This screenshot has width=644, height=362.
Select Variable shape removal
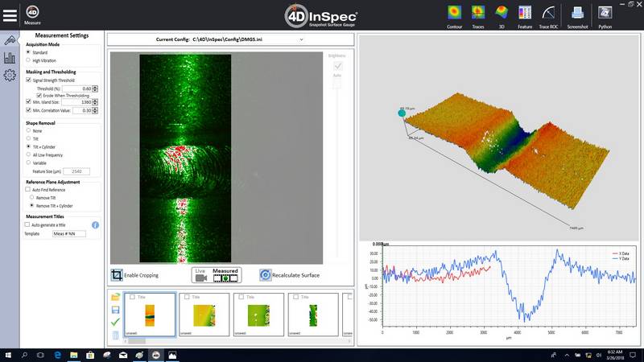(28, 162)
